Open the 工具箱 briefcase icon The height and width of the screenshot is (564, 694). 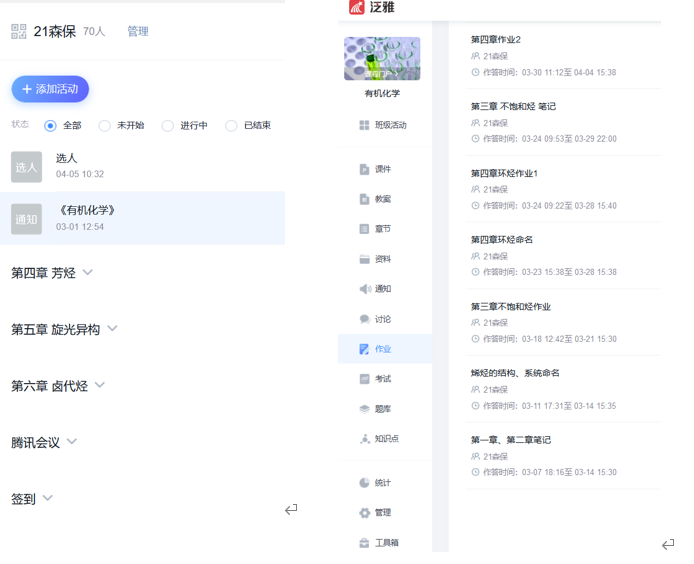click(x=364, y=543)
